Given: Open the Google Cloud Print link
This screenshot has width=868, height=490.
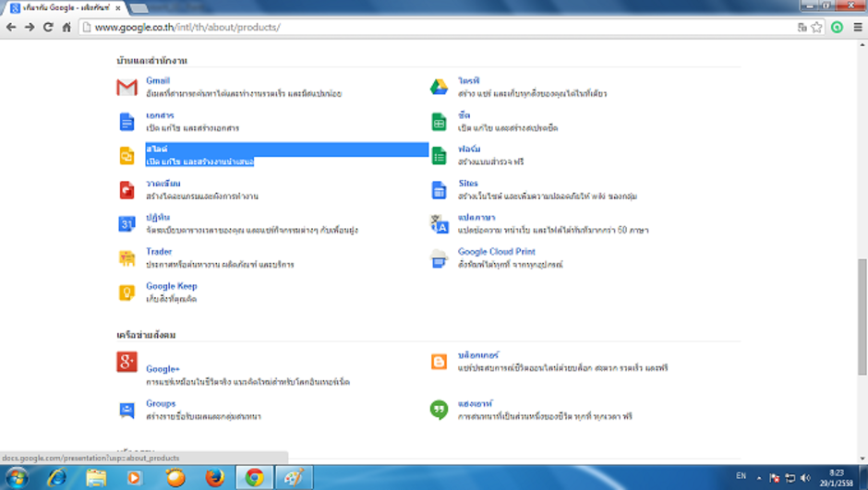Looking at the screenshot, I should [497, 252].
